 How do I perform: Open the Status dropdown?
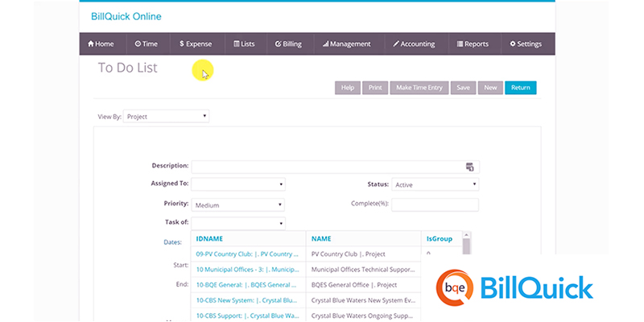click(x=435, y=184)
